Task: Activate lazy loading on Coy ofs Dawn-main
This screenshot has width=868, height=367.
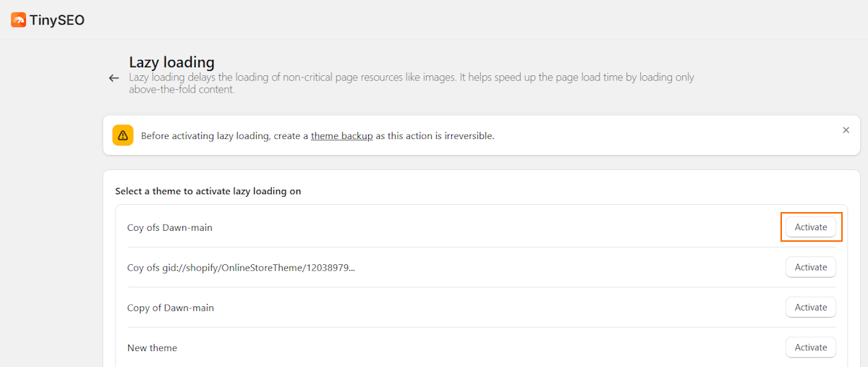Action: 811,227
